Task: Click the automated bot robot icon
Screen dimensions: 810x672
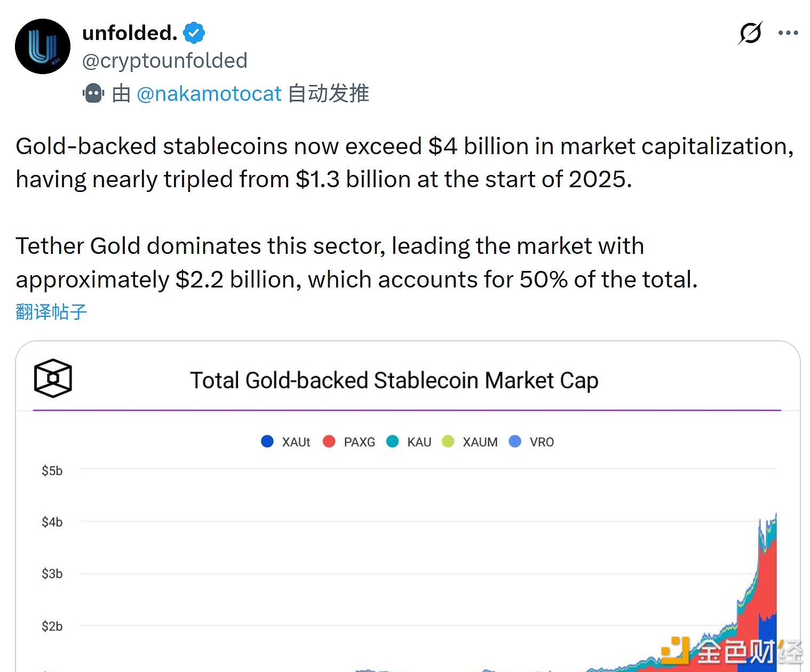Action: pos(93,93)
